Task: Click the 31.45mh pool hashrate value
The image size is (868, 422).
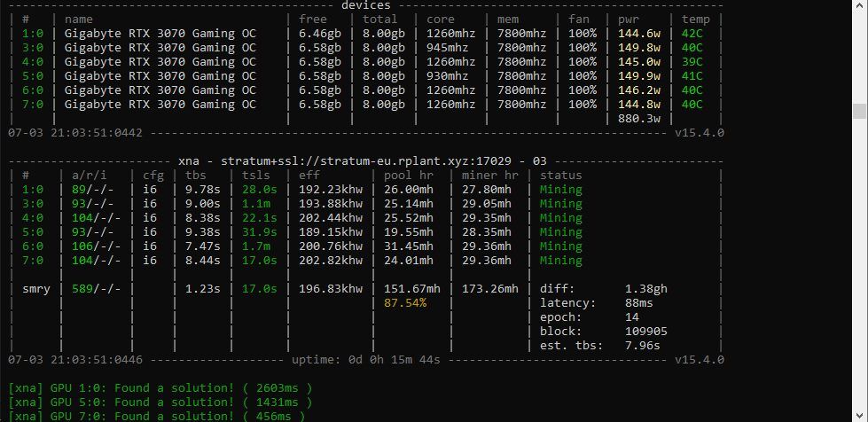Action: tap(409, 246)
